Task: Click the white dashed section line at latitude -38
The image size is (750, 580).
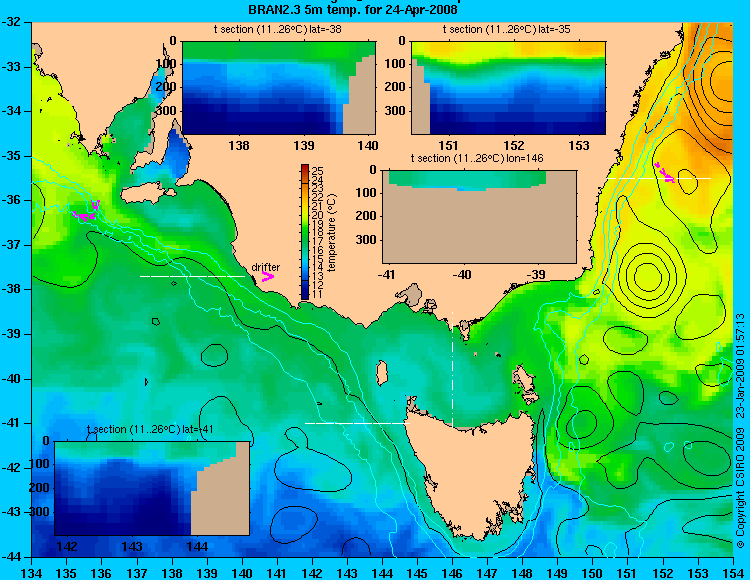Action: pyautogui.click(x=192, y=276)
